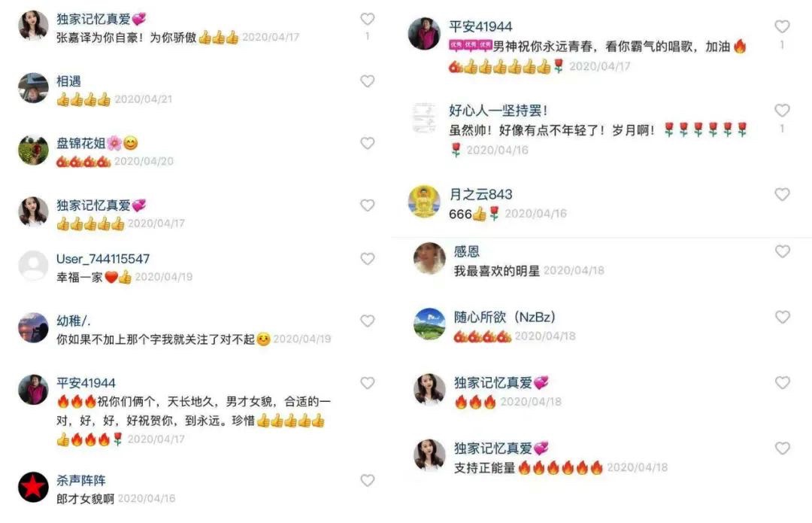Open 随心所欲 landscape profile picture
812x523 pixels.
[429, 324]
